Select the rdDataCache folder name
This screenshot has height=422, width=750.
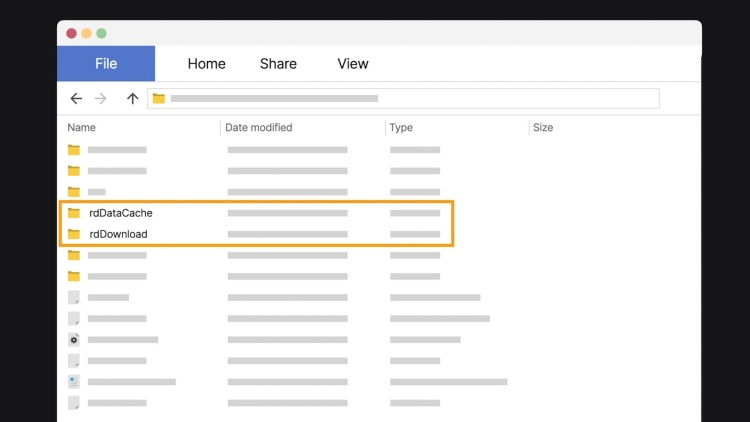(x=121, y=213)
